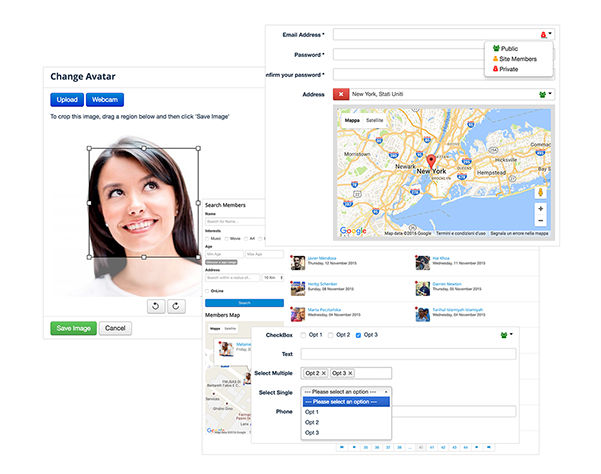Image resolution: width=601 pixels, height=474 pixels.
Task: Go to last page in pagination
Action: point(489,447)
